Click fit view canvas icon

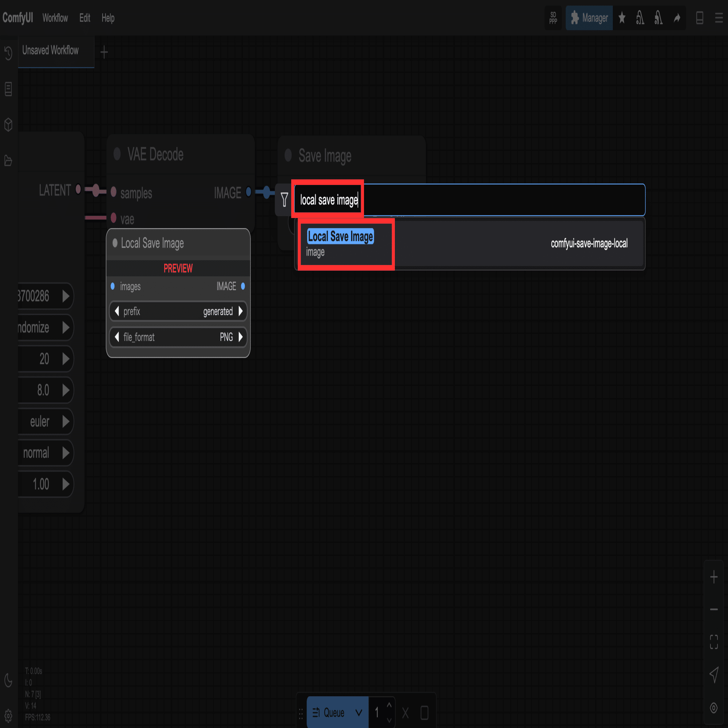pos(714,642)
